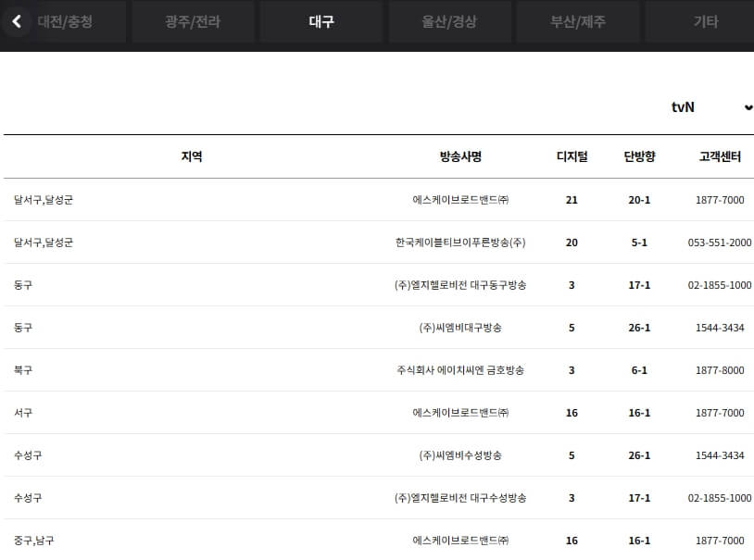Click one-way channel 5-1 value
Image resolution: width=754 pixels, height=560 pixels.
(639, 243)
